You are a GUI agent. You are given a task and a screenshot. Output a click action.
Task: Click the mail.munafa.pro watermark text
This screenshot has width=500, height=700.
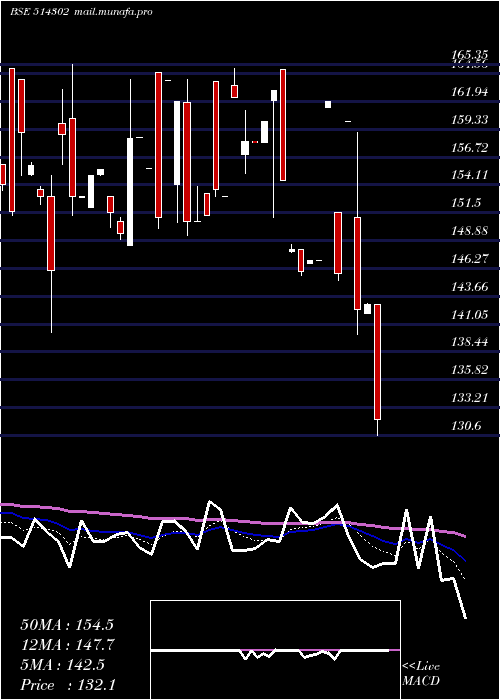click(x=112, y=12)
